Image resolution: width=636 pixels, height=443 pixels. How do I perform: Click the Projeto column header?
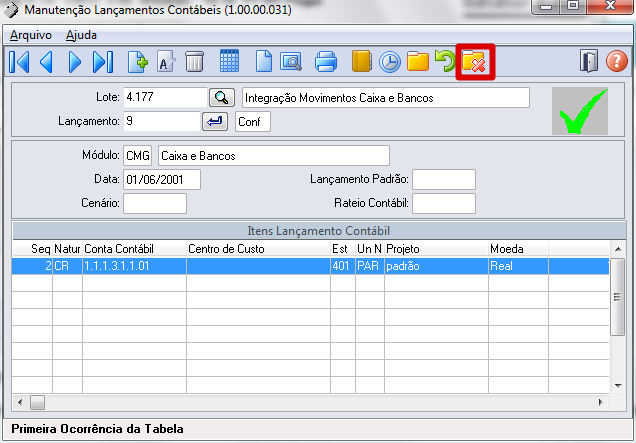436,249
